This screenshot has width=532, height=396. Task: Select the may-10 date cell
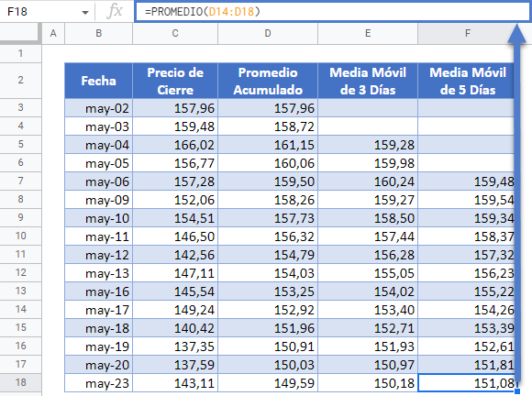pos(98,218)
